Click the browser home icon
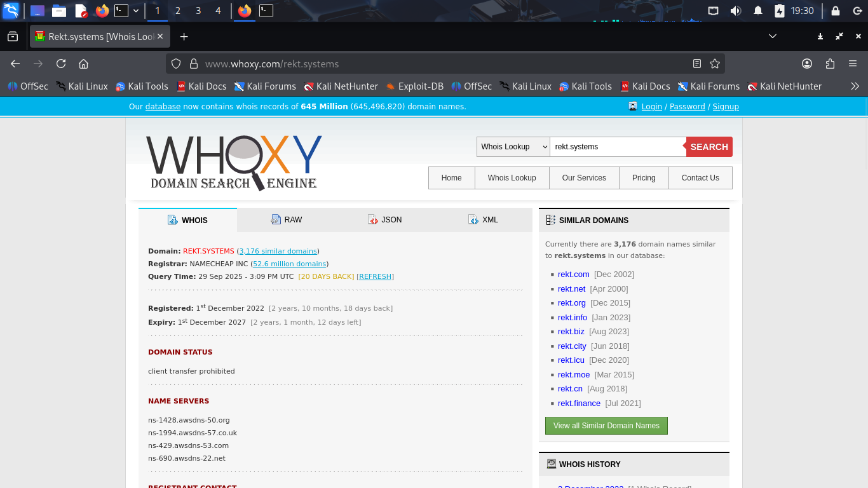Image resolution: width=868 pixels, height=488 pixels. coord(83,64)
